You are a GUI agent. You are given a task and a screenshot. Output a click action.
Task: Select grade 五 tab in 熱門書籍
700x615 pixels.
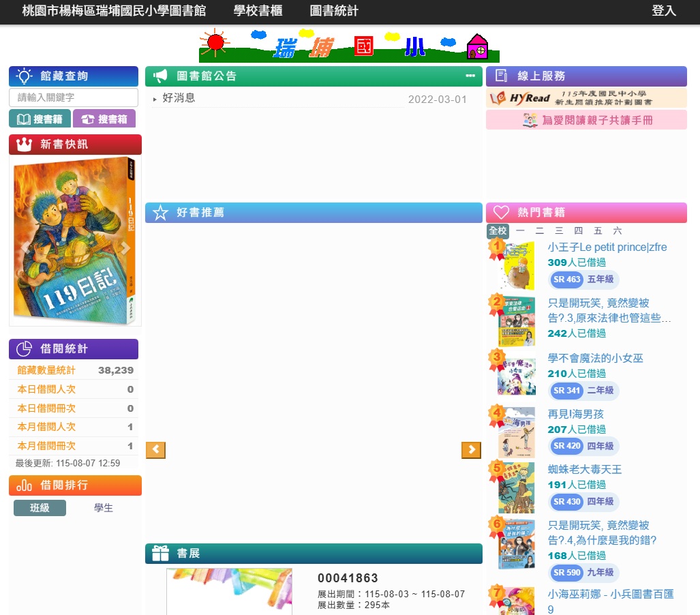click(x=598, y=231)
